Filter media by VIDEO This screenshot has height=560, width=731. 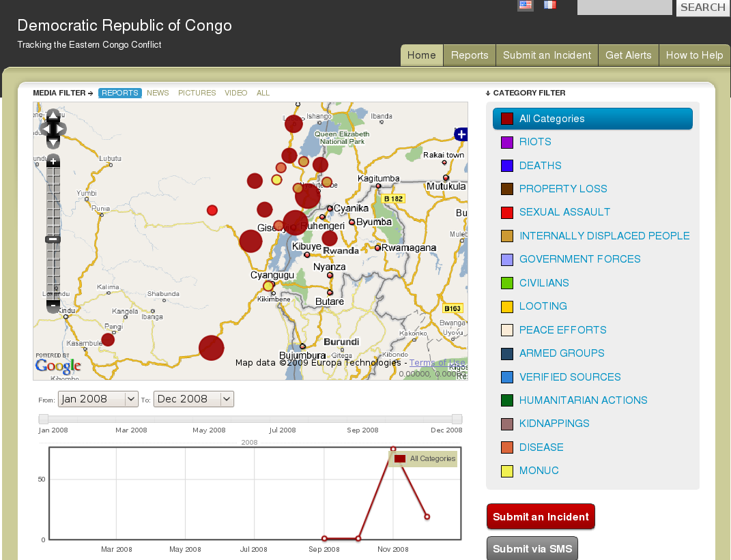(236, 93)
